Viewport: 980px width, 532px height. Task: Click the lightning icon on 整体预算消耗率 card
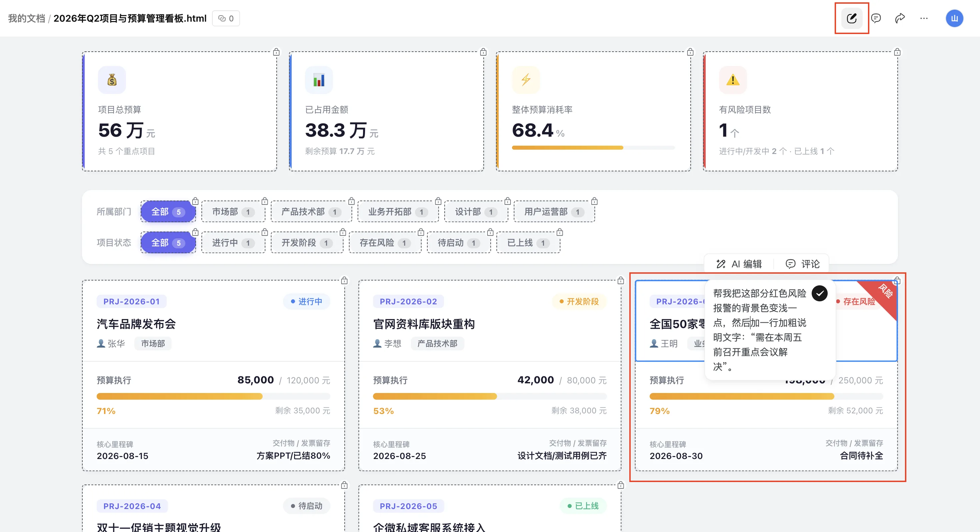[x=526, y=80]
